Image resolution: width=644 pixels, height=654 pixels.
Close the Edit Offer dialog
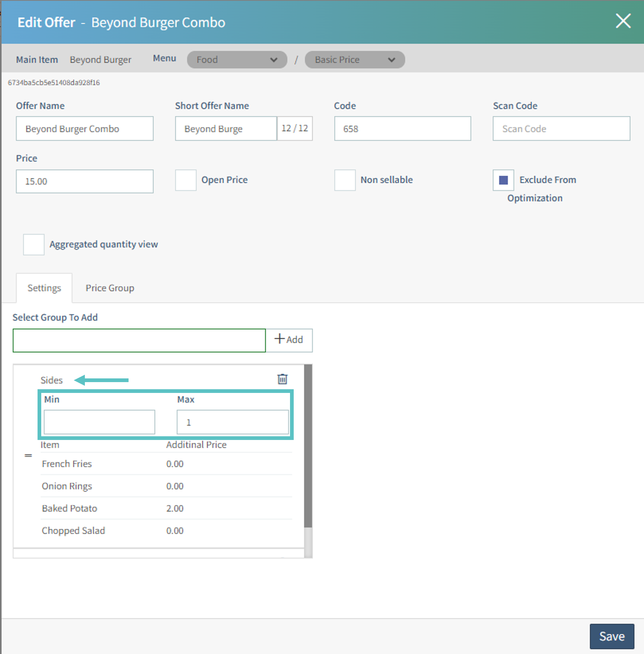(x=623, y=21)
